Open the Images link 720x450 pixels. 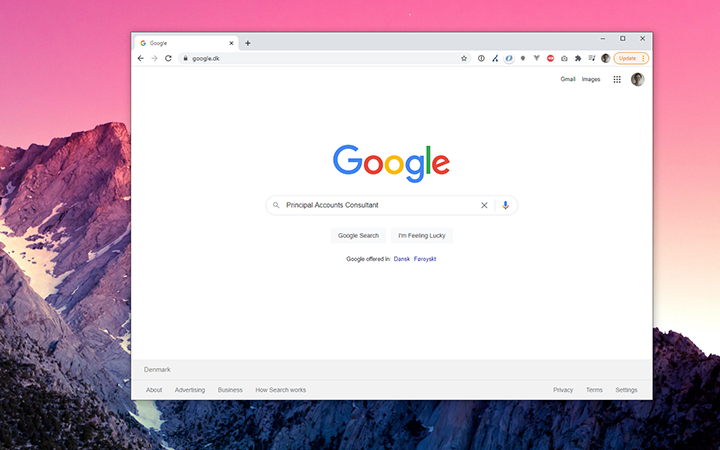coord(591,79)
